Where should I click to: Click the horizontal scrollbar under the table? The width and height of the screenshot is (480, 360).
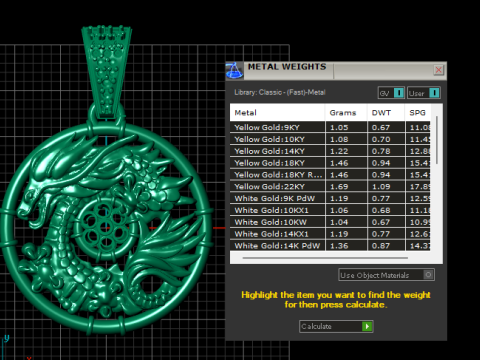325,258
